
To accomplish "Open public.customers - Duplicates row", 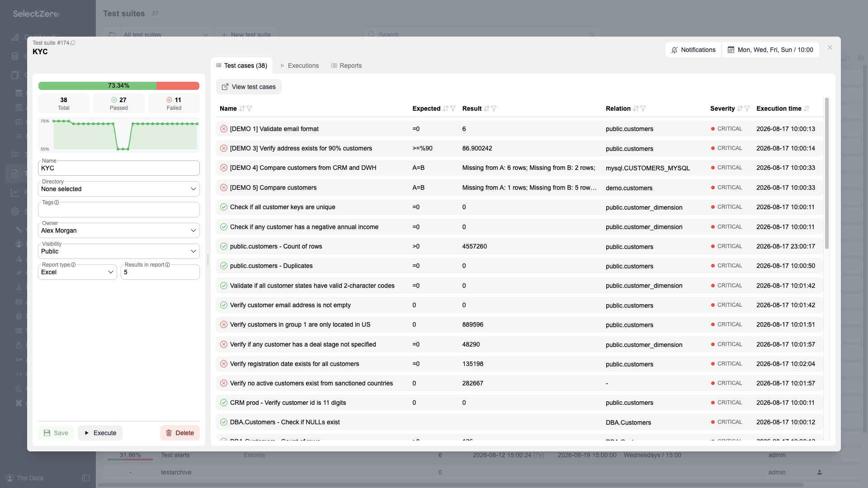I will (x=519, y=266).
